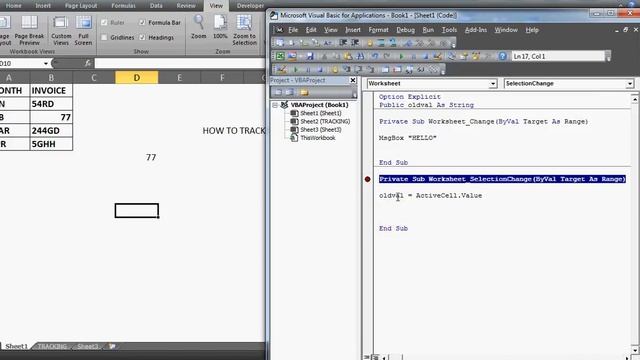Click inside the Excel formula bar

(x=180, y=63)
